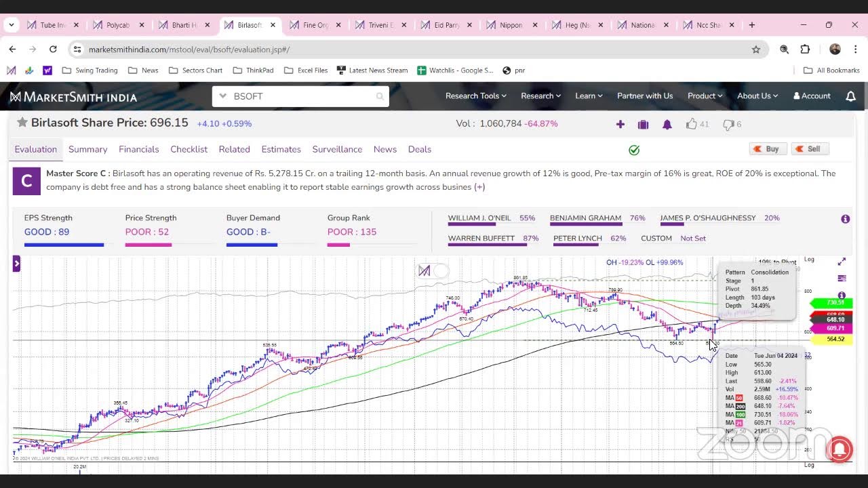Switch to the Summary tab

pos(87,149)
